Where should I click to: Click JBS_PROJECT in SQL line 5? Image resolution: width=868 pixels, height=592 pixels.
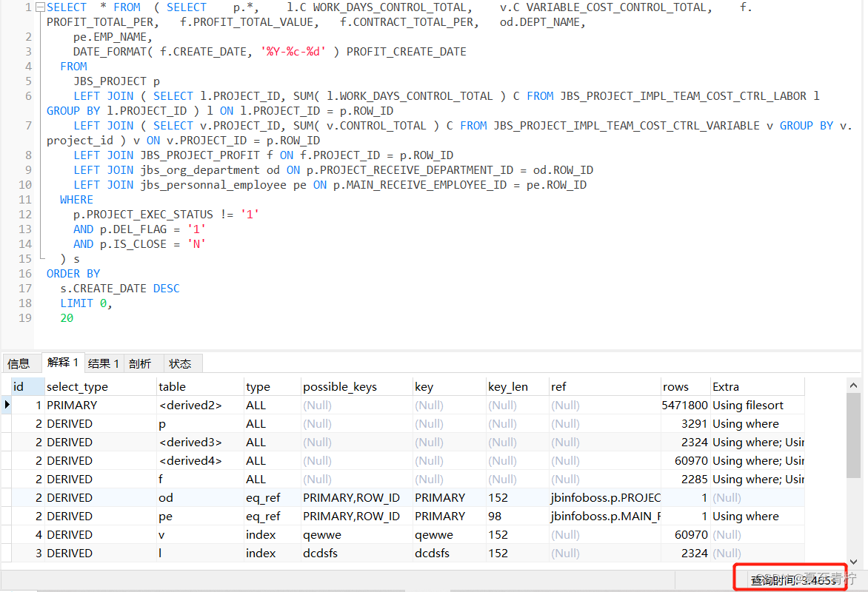[x=110, y=81]
